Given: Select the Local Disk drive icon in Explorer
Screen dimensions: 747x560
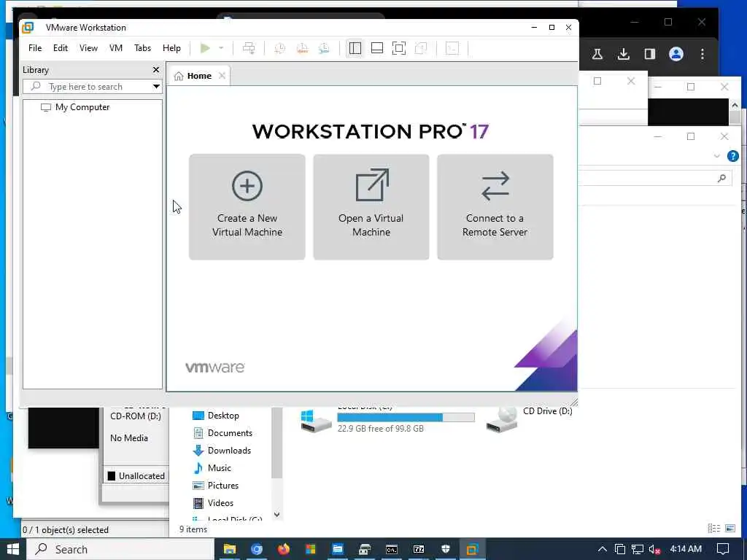Looking at the screenshot, I should pos(316,420).
